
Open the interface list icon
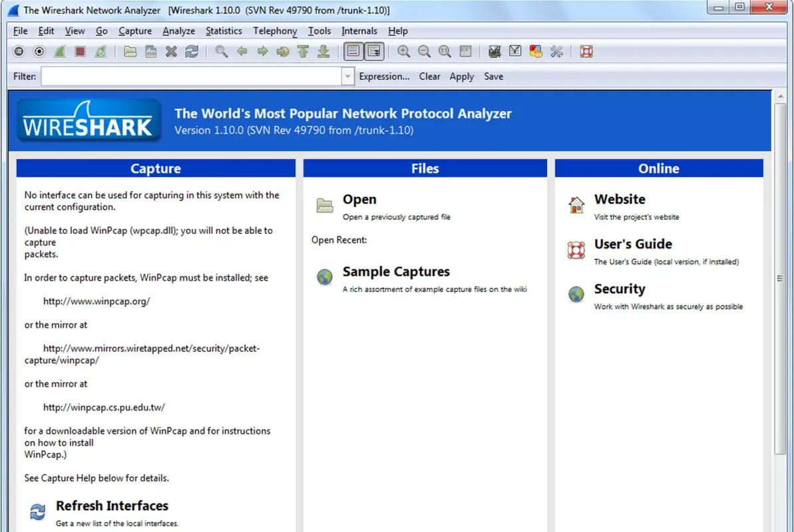pos(19,51)
